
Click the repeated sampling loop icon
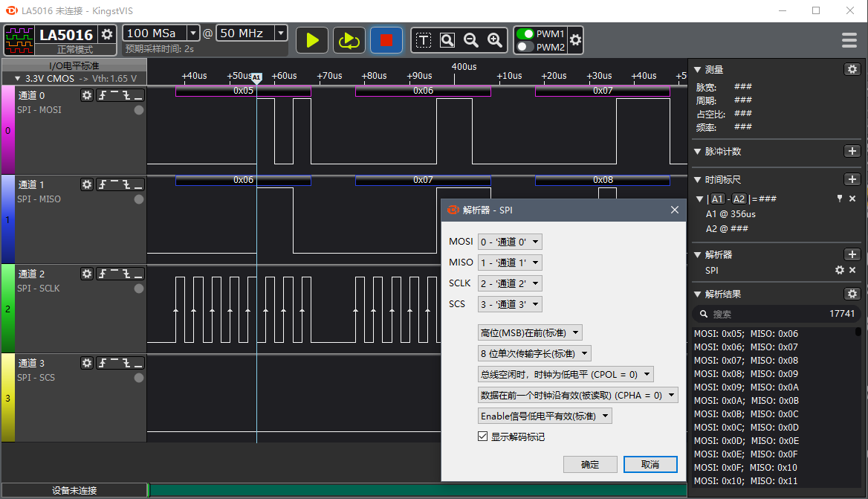tap(349, 40)
